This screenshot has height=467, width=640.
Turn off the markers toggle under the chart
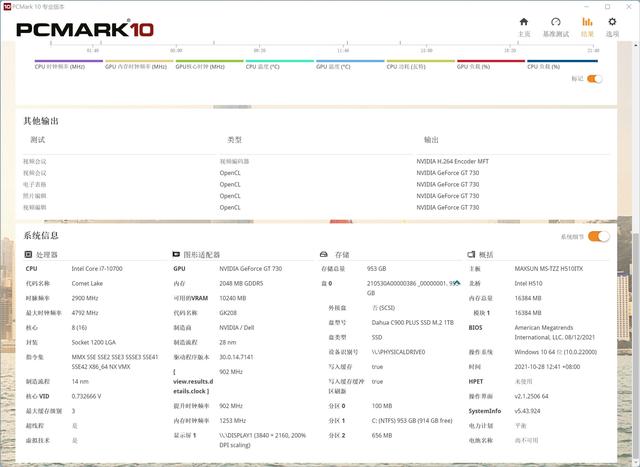tap(594, 79)
